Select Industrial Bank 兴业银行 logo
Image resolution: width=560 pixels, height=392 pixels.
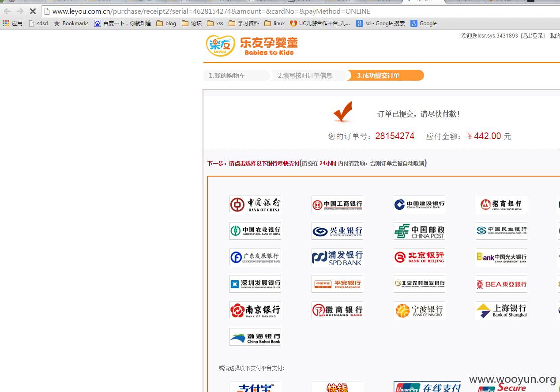pyautogui.click(x=337, y=231)
